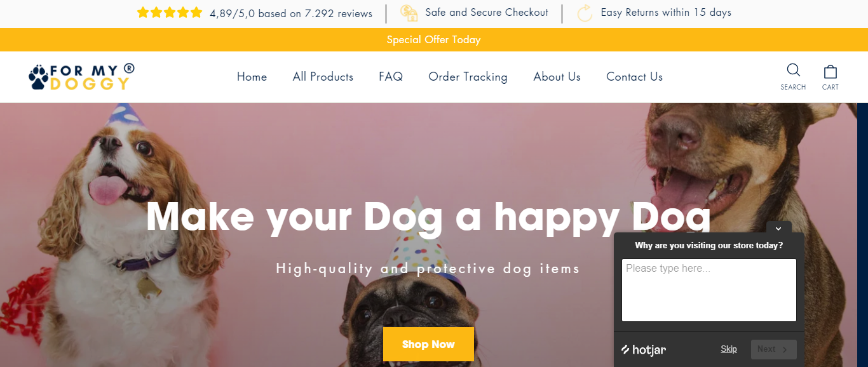Screen dimensions: 868x367
Task: Focus the "Please type here..." text box
Action: [x=709, y=290]
